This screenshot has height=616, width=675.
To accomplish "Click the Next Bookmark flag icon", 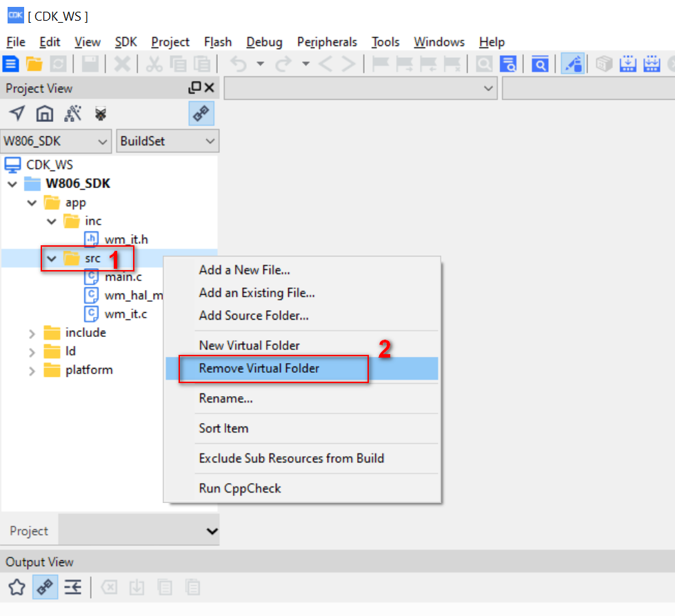I will point(404,64).
